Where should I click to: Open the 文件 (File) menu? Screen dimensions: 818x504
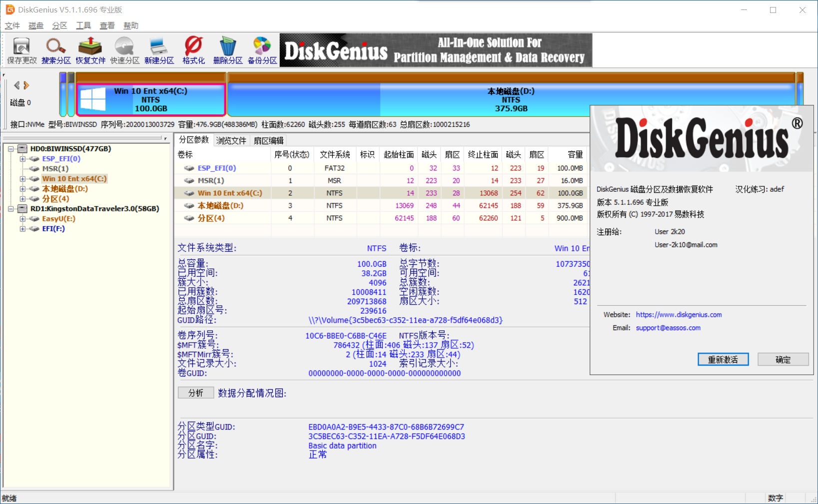pos(12,25)
